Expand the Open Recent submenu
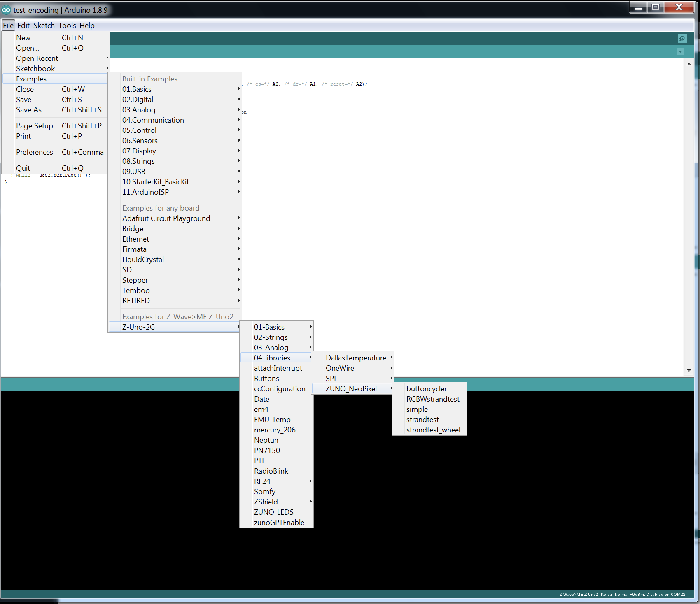Image resolution: width=700 pixels, height=604 pixels. click(x=56, y=58)
